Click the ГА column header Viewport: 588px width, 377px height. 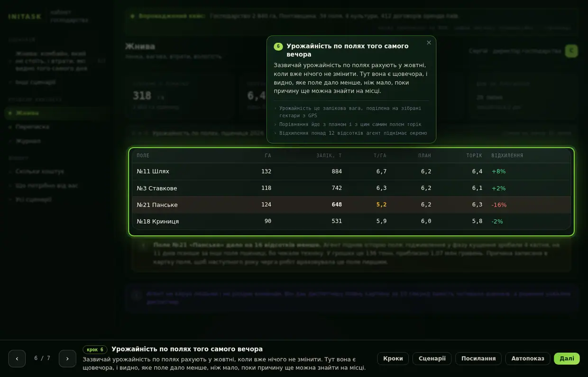[x=268, y=156]
